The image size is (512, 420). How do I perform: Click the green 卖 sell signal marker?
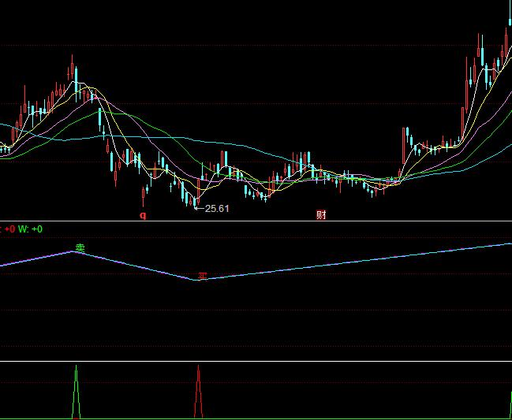pyautogui.click(x=80, y=247)
